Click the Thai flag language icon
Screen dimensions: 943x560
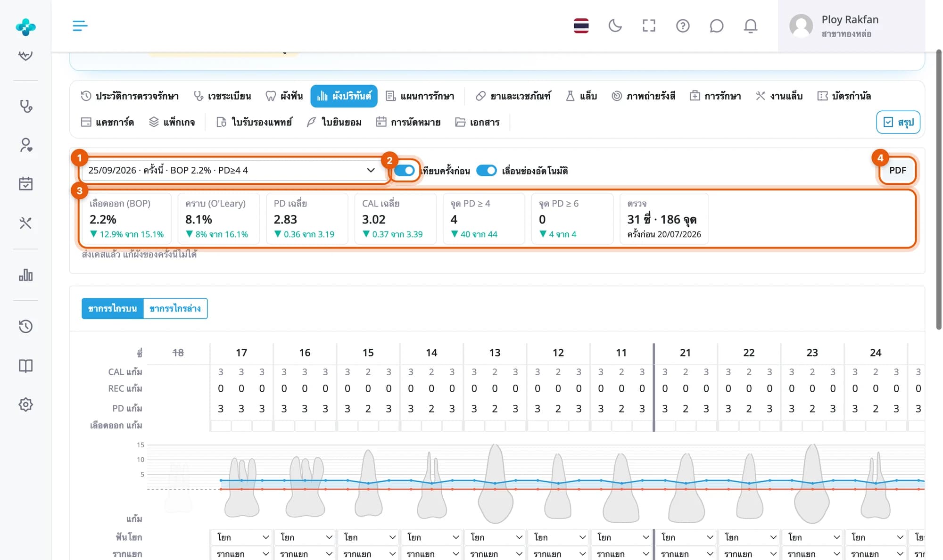pos(581,25)
